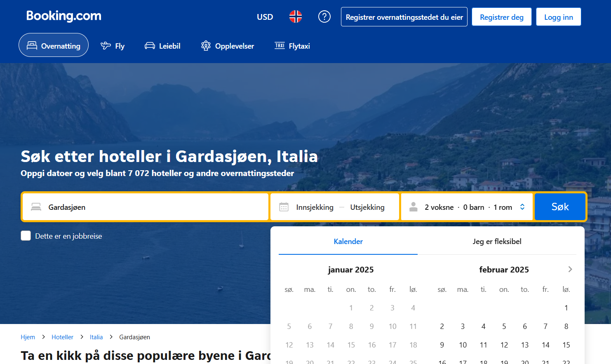Open the Norwegian flag language selector

[295, 17]
